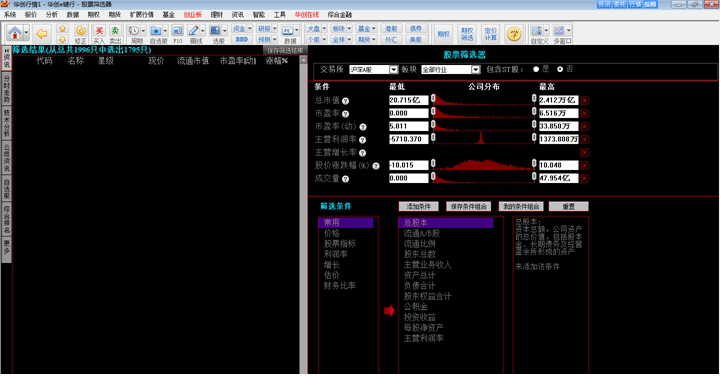Expand the 预测 toolbar dropdown
Viewport: 721px width, 388px height.
(x=275, y=40)
